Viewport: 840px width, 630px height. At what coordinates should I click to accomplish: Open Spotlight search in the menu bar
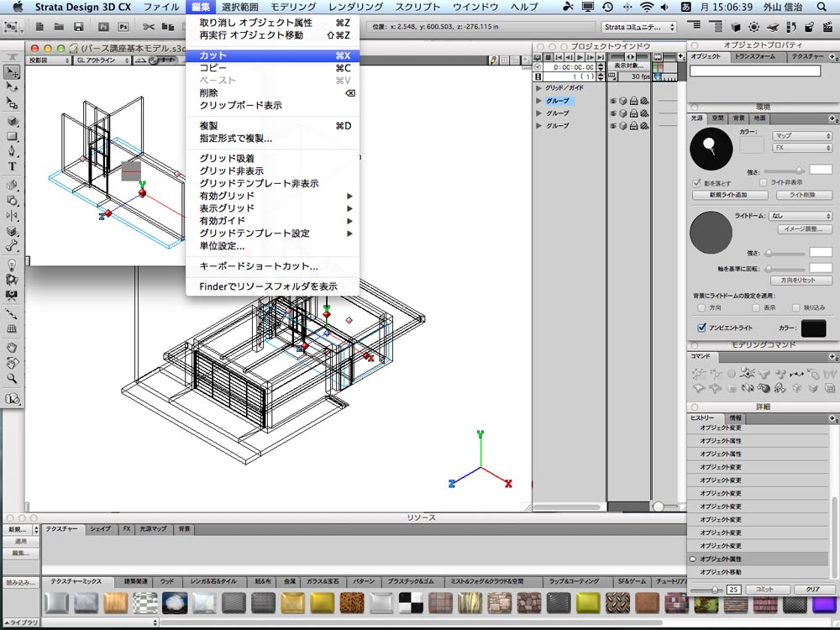coord(822,7)
